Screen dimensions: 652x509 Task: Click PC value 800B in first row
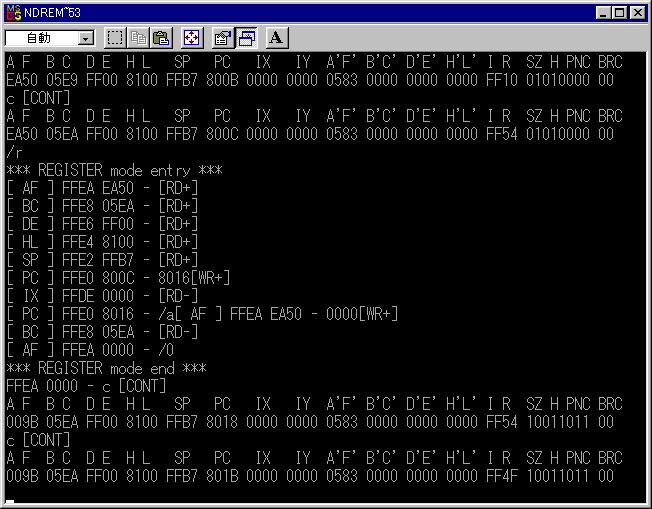click(222, 80)
